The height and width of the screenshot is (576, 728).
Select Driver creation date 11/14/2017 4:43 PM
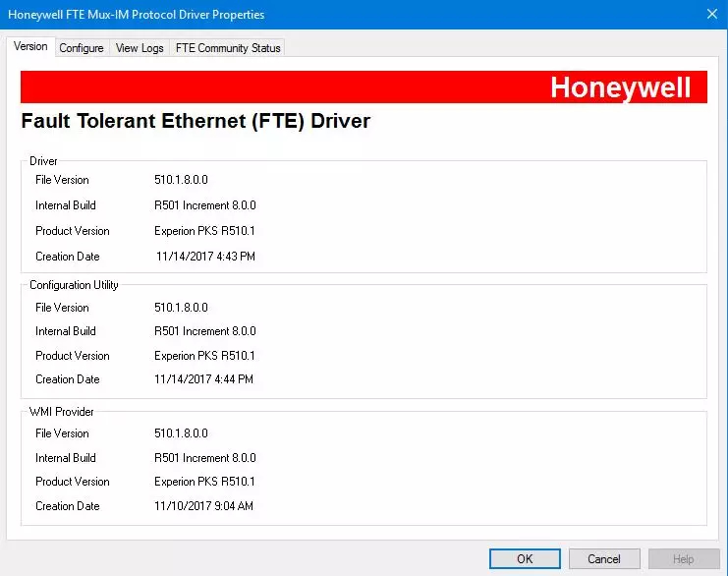pyautogui.click(x=205, y=257)
